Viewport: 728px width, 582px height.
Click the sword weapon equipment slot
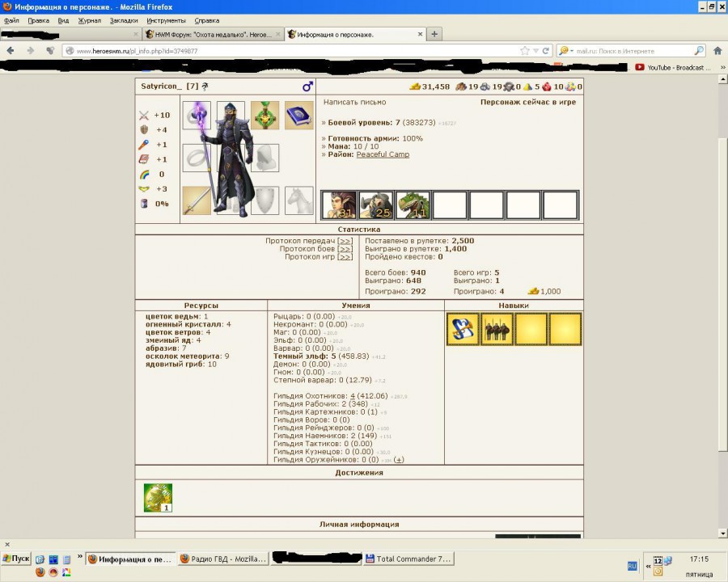[x=197, y=200]
